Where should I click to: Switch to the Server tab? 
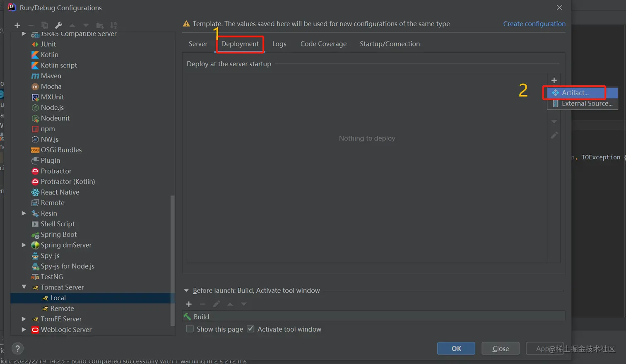point(198,44)
